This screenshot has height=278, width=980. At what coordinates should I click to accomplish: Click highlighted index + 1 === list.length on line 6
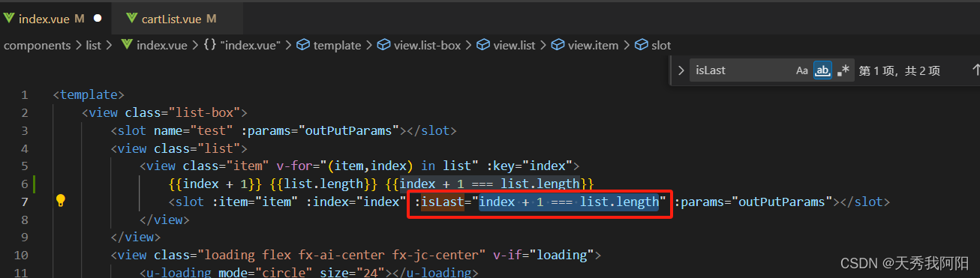(489, 184)
